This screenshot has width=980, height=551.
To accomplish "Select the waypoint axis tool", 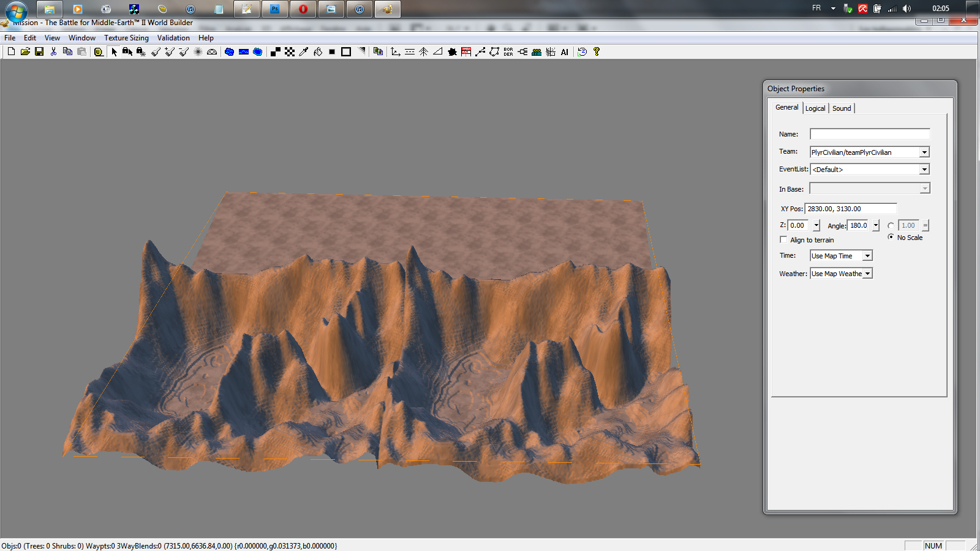I will 396,52.
